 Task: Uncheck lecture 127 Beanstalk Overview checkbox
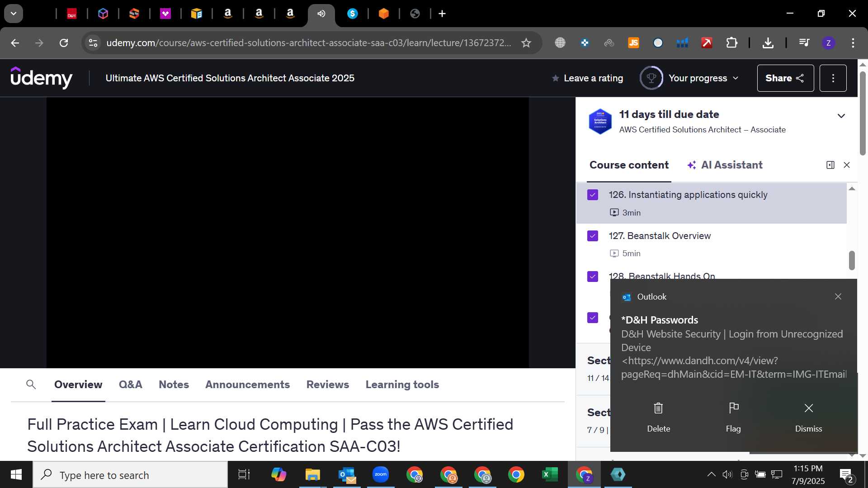593,236
